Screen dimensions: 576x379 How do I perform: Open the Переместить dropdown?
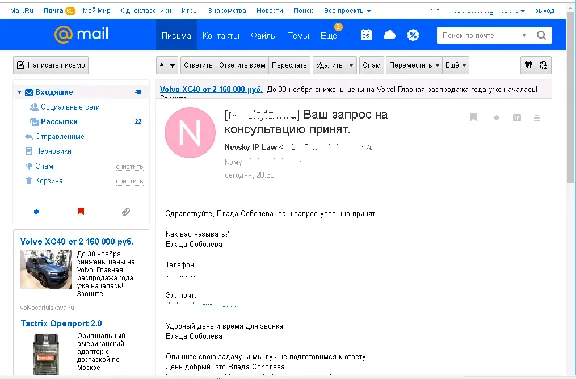point(414,65)
